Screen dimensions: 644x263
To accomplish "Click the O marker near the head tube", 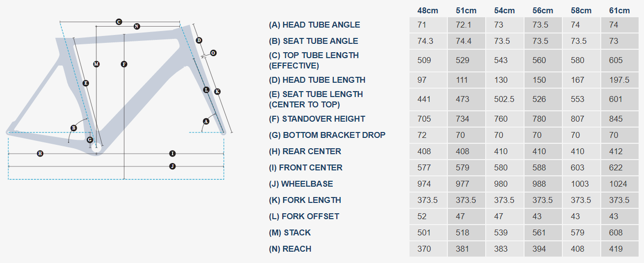I will point(213,53).
